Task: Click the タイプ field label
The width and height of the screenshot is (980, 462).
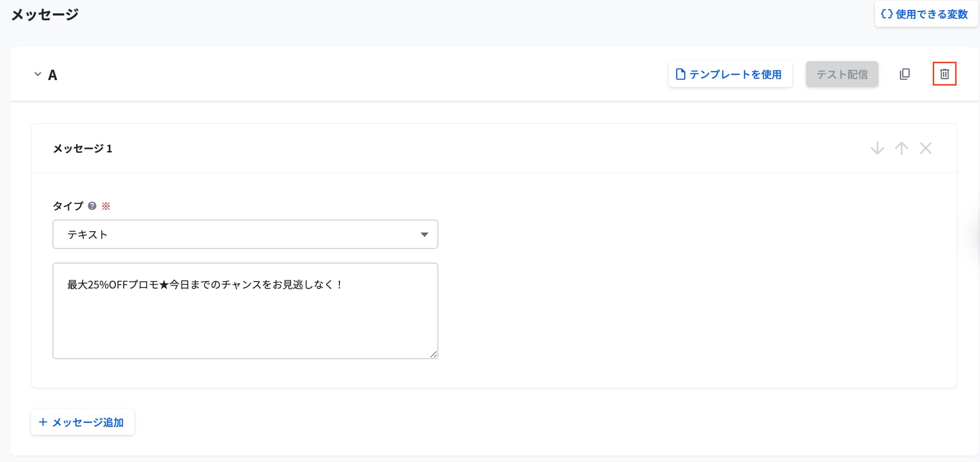Action: coord(68,206)
